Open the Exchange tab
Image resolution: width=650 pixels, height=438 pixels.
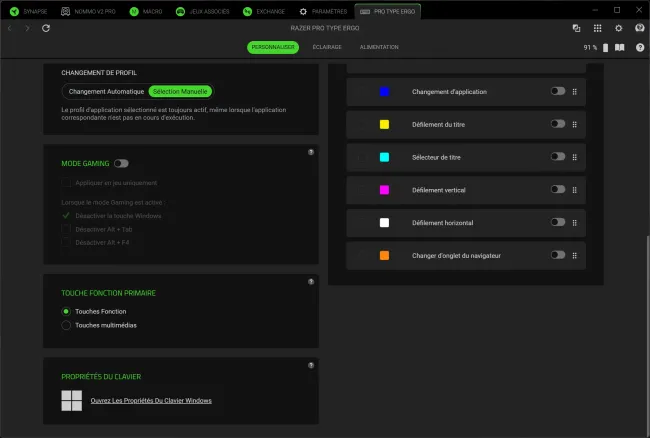264,12
